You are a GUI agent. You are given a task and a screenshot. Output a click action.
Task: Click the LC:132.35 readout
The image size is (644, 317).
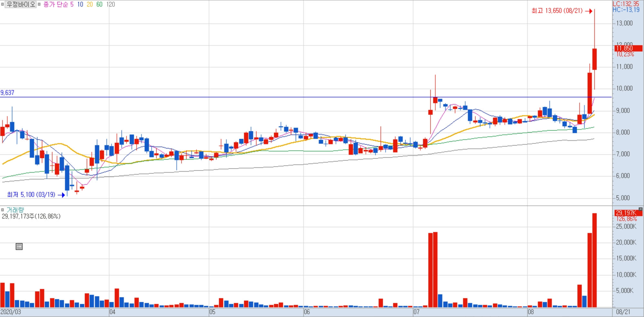point(626,4)
